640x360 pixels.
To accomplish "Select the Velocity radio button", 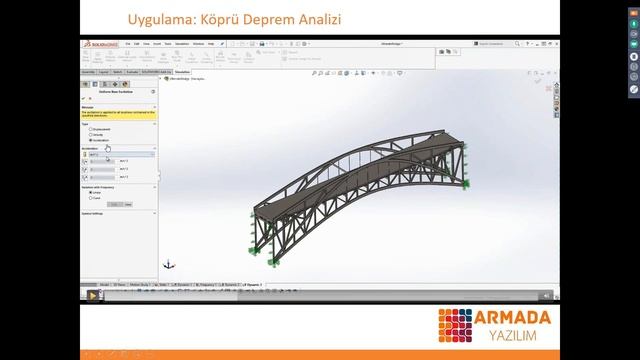I will point(91,135).
